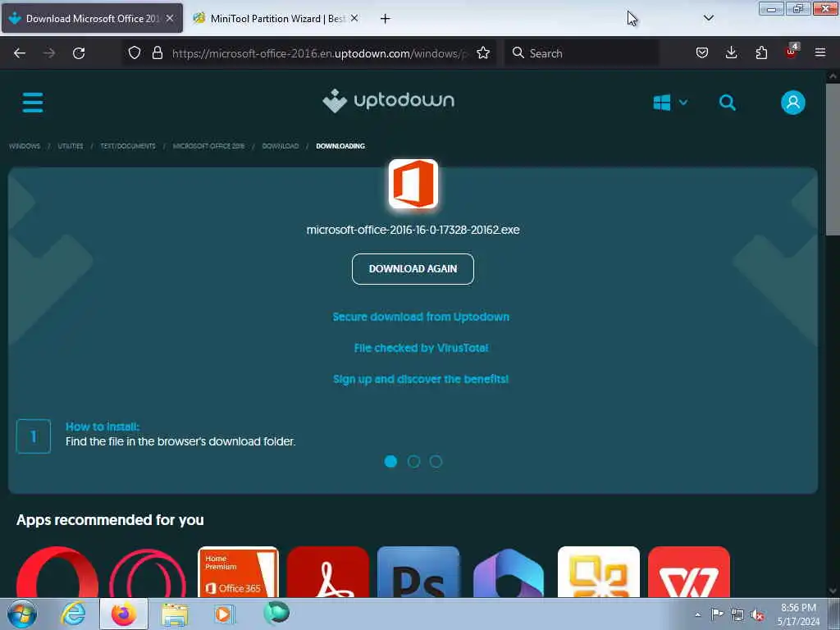
Task: Show hidden system tray icons
Action: [x=697, y=614]
